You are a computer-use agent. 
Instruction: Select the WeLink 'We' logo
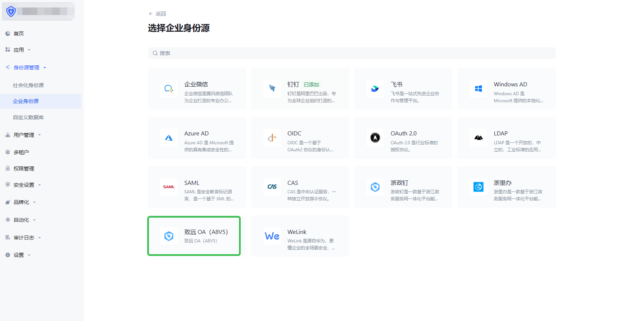(272, 236)
